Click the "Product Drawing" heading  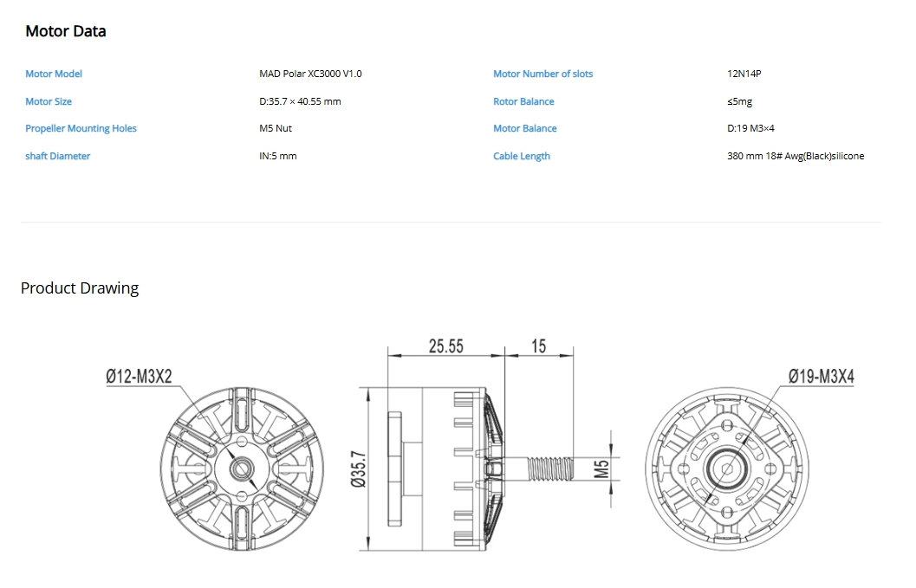80,288
